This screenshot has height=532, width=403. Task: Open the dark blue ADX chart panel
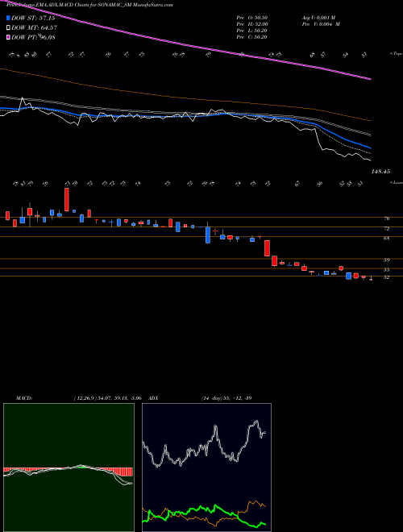(x=206, y=468)
